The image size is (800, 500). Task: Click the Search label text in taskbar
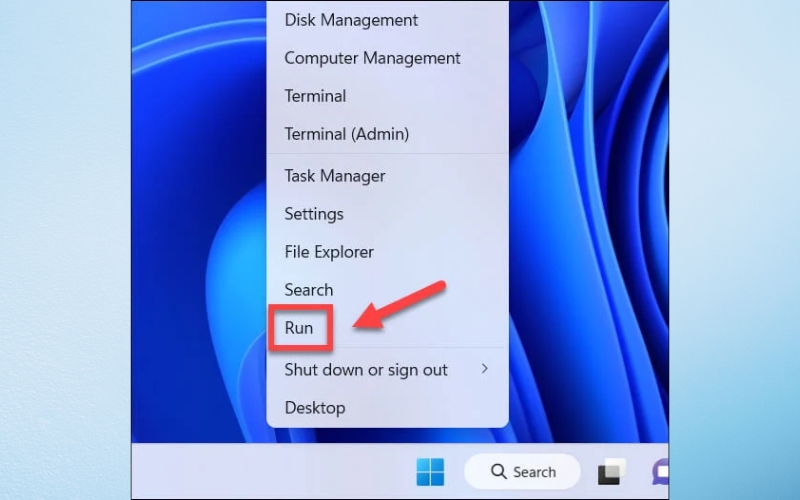coord(534,472)
